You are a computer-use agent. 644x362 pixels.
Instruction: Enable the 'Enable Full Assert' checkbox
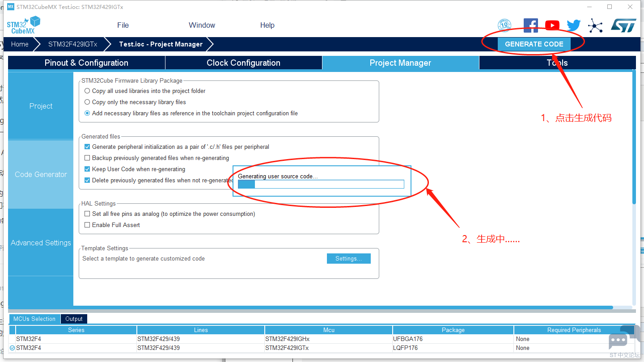tap(87, 225)
